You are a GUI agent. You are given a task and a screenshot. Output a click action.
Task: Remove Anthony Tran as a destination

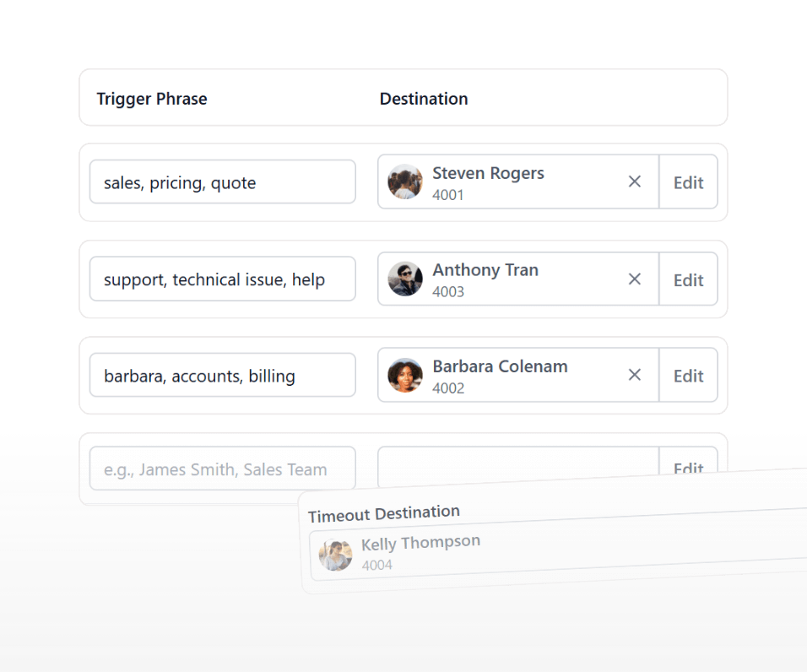(x=635, y=279)
